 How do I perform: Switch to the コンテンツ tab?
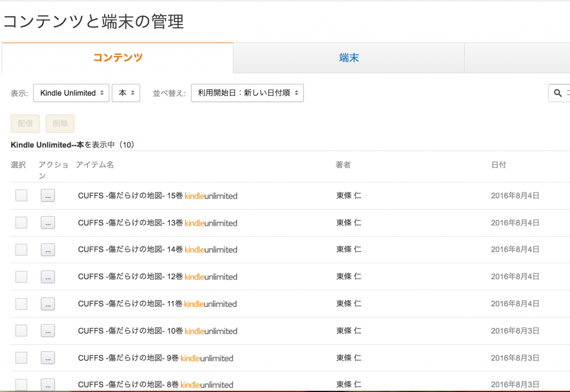(x=117, y=58)
